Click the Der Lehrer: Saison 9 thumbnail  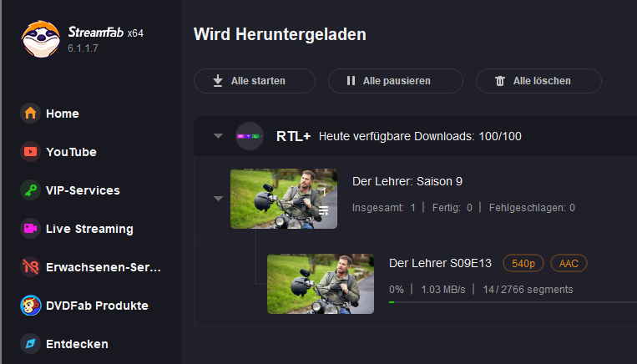(x=284, y=199)
